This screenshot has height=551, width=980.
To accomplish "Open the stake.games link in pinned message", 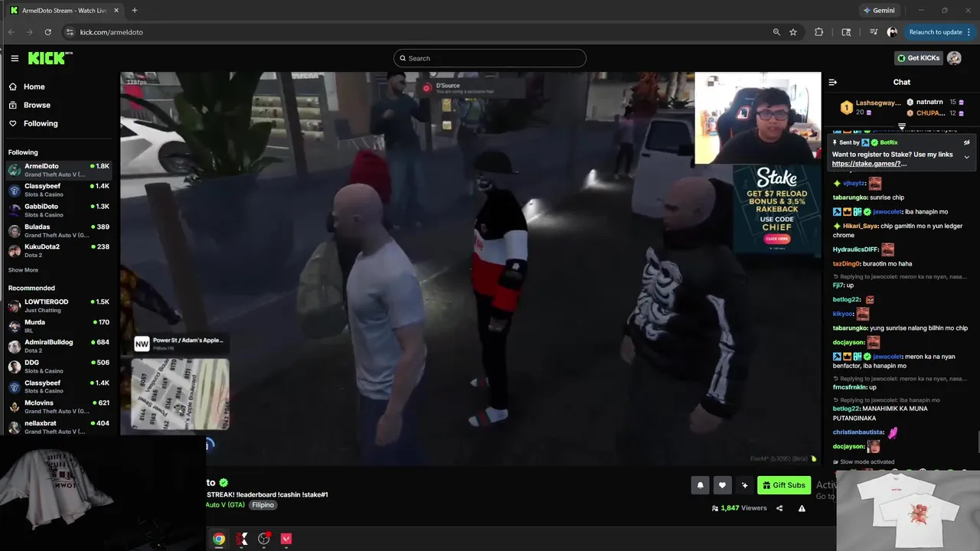I will click(869, 164).
